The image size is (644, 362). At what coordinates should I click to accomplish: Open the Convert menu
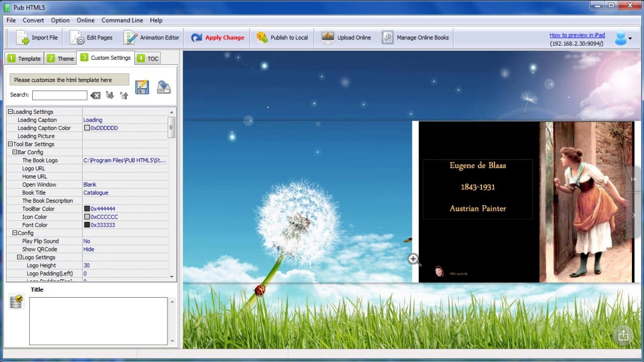click(x=33, y=20)
